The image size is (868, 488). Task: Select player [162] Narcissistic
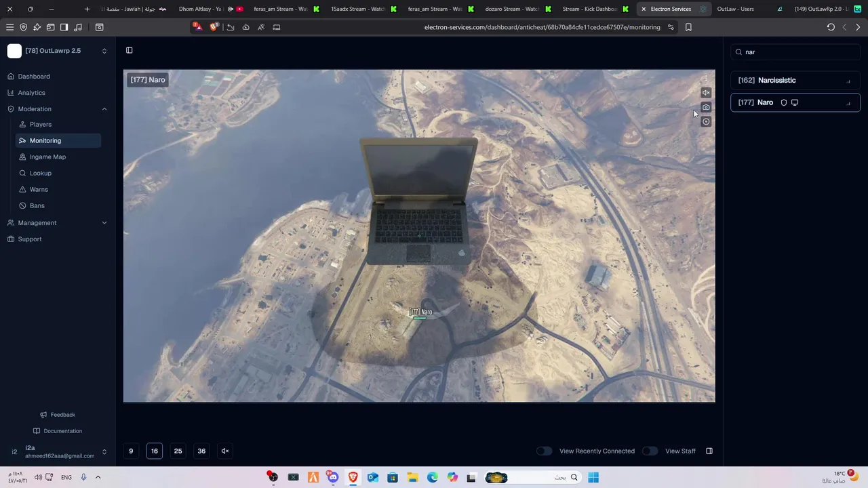pyautogui.click(x=795, y=81)
